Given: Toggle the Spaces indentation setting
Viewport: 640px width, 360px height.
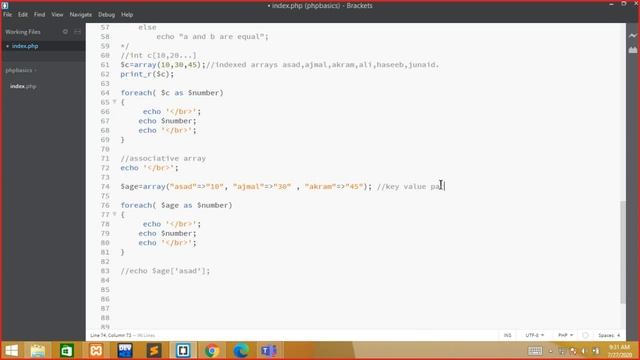Looking at the screenshot, I should point(606,335).
